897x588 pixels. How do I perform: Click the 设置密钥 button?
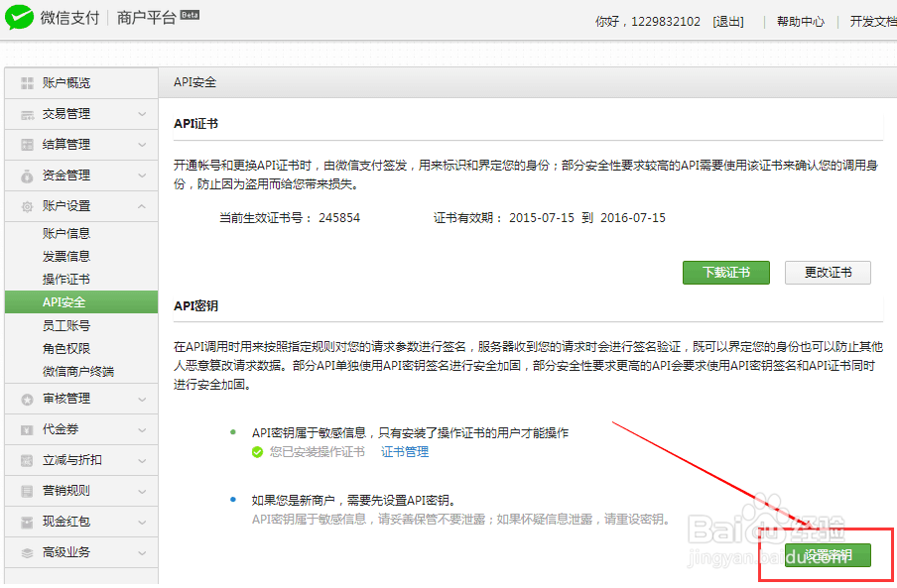[x=829, y=555]
